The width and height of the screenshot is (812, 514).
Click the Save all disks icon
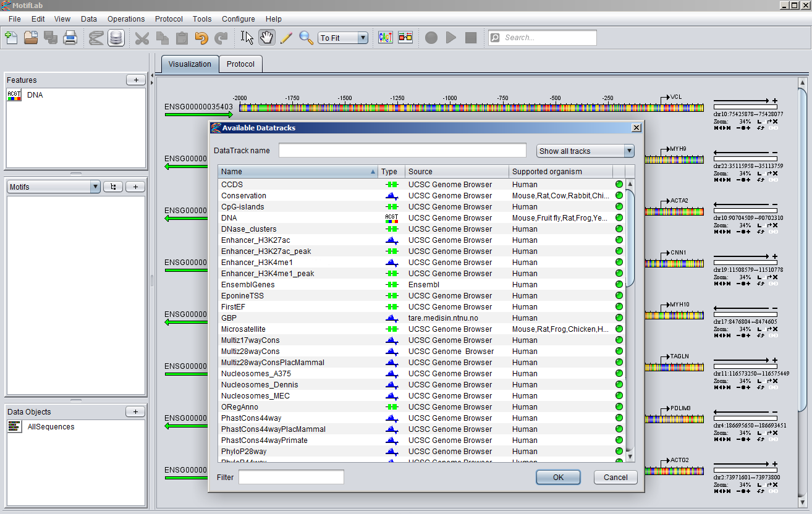(x=51, y=38)
